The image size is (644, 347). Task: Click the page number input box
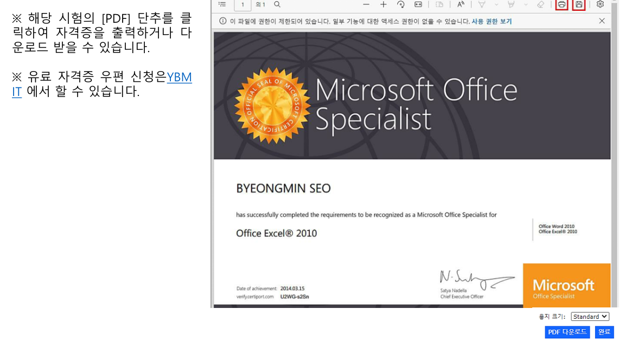(243, 4)
